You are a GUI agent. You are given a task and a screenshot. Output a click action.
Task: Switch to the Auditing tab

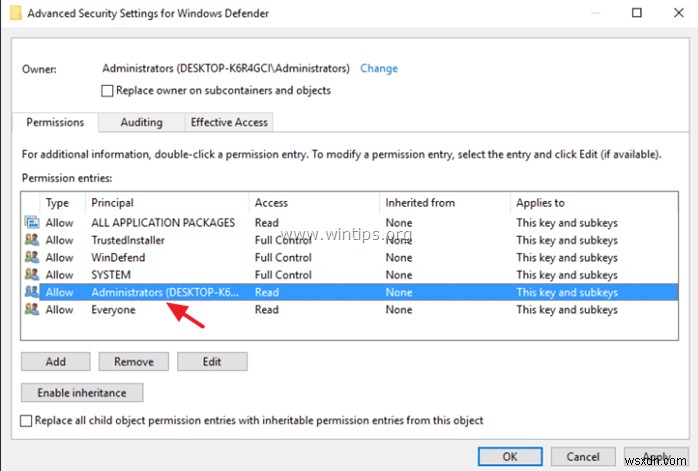[x=141, y=123]
